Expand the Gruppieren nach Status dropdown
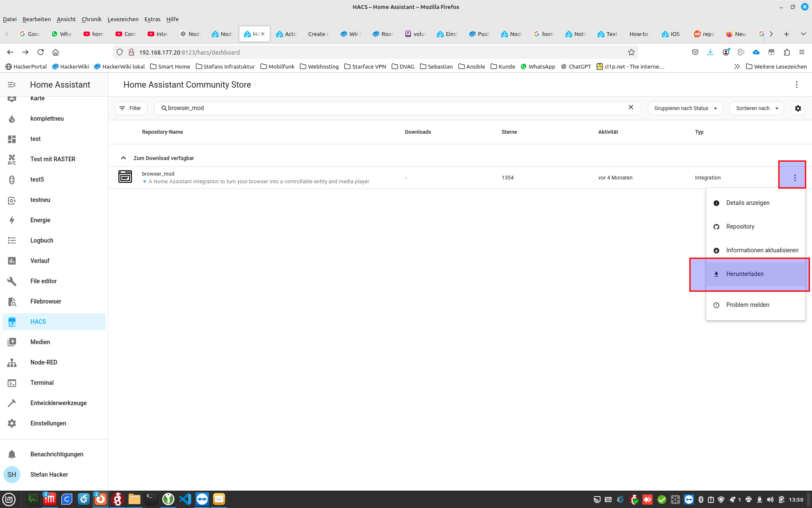Viewport: 812px width, 508px height. (x=685, y=108)
